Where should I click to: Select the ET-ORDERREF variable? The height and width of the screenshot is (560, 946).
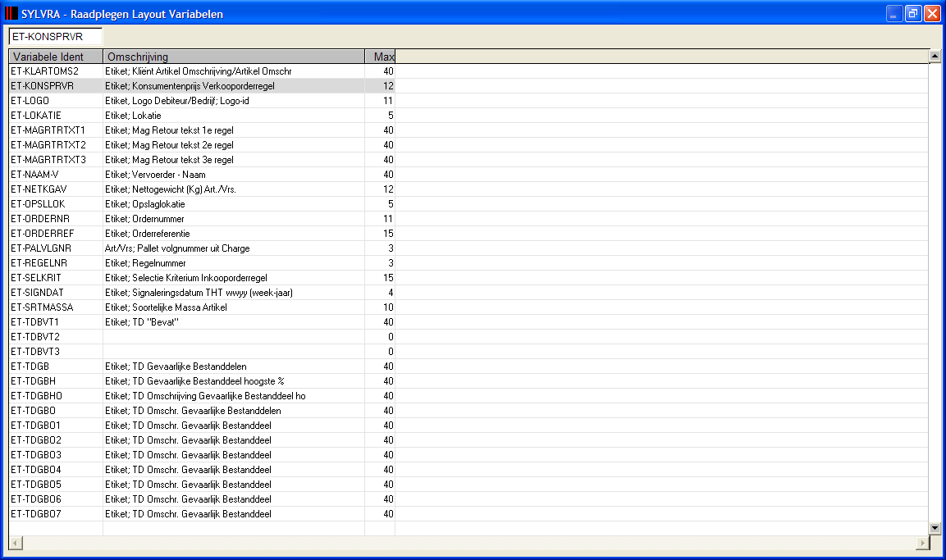(x=42, y=234)
